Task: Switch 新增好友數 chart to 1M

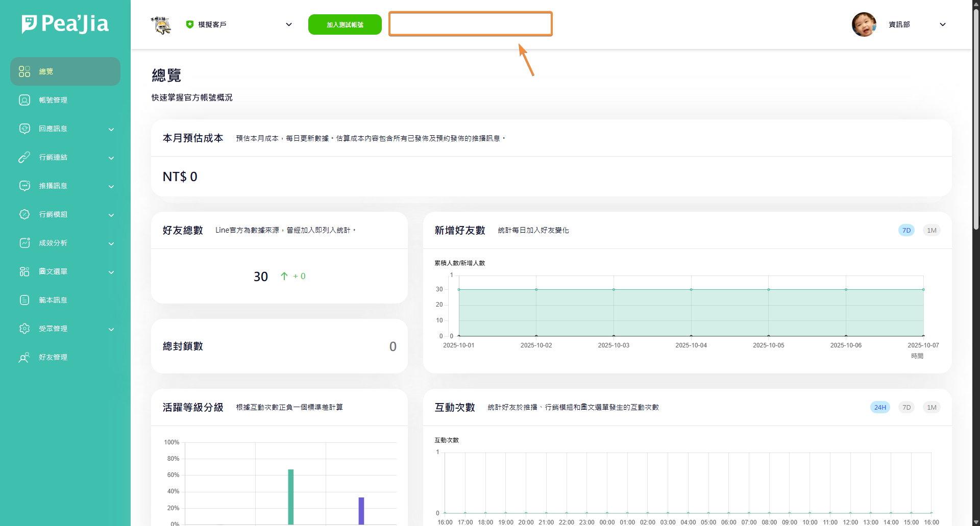Action: click(x=932, y=231)
